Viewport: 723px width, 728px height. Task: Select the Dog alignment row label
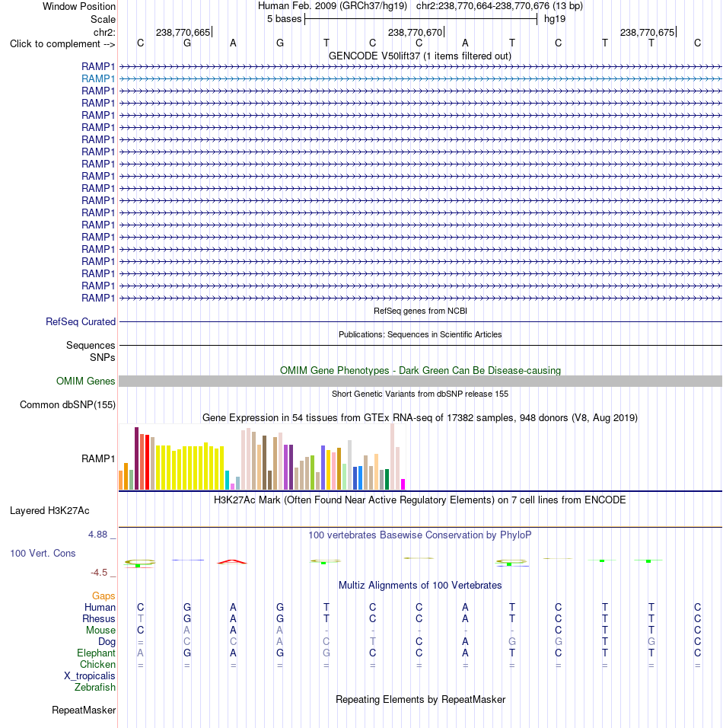click(x=107, y=641)
